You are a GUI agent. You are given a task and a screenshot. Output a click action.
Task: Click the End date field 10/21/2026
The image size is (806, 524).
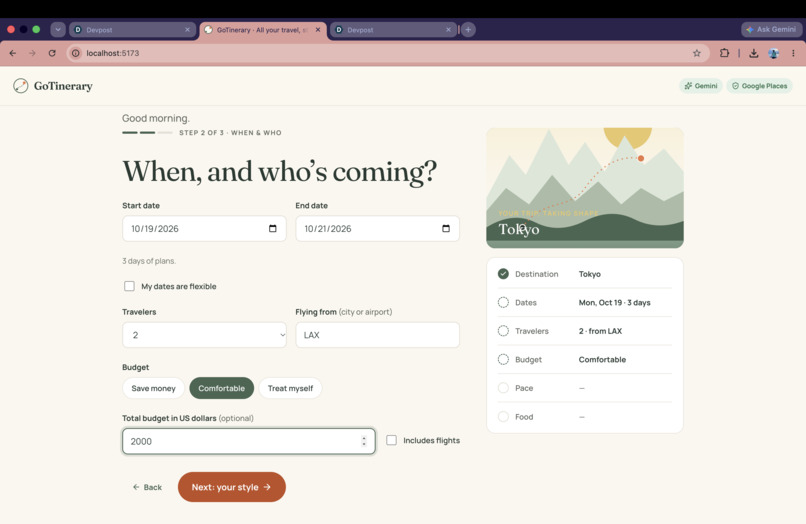click(x=377, y=228)
